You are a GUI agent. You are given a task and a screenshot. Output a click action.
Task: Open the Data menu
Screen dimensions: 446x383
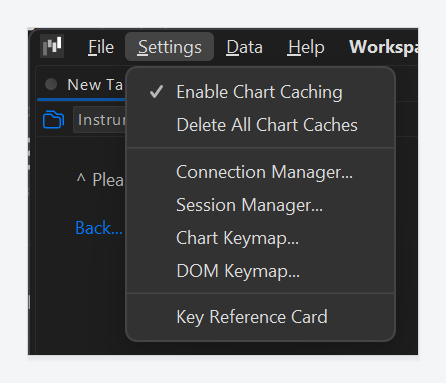tap(244, 47)
